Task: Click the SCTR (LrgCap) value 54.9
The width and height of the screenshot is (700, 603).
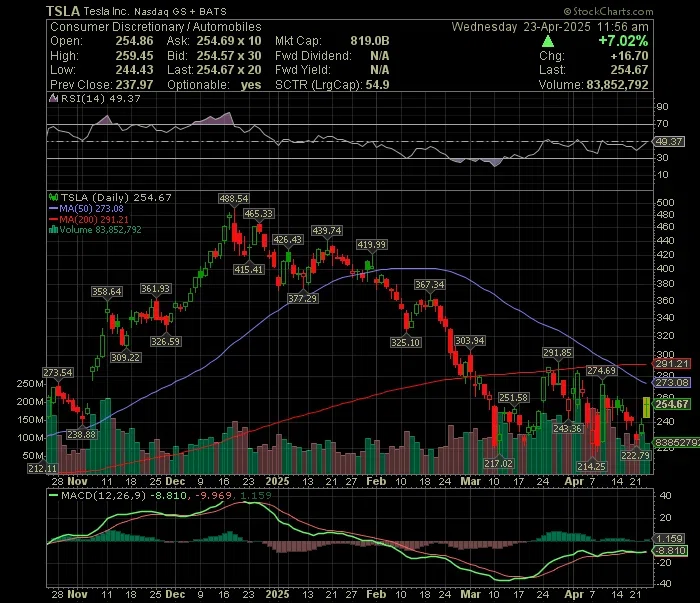Action: pos(377,85)
